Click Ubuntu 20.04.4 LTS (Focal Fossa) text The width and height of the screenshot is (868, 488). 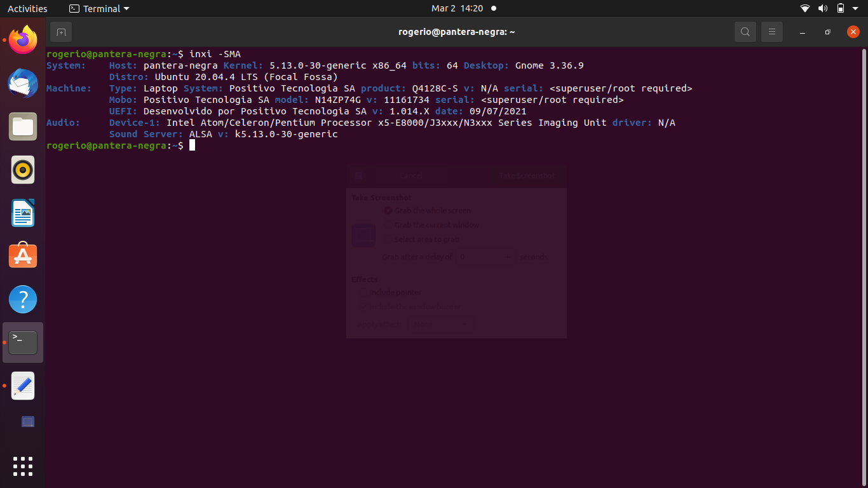click(247, 77)
